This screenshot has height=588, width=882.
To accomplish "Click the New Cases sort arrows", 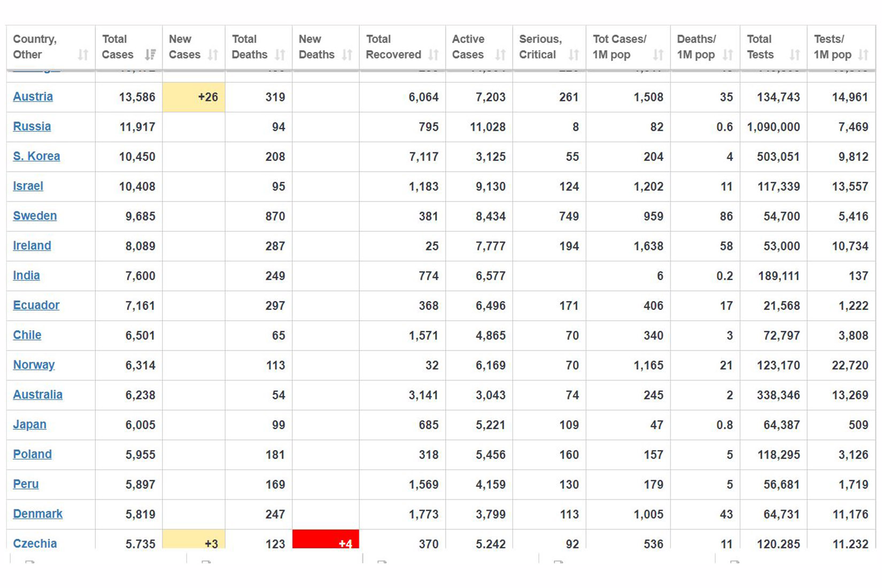I will (x=213, y=55).
